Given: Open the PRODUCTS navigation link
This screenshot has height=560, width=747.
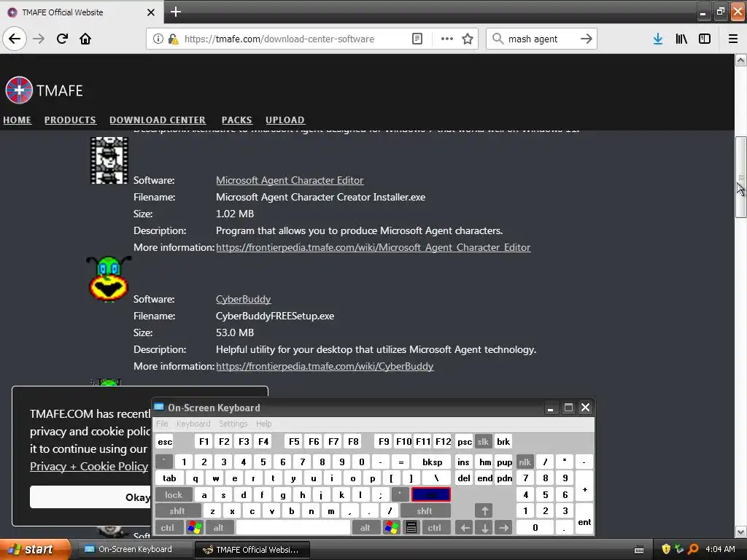Looking at the screenshot, I should (70, 120).
